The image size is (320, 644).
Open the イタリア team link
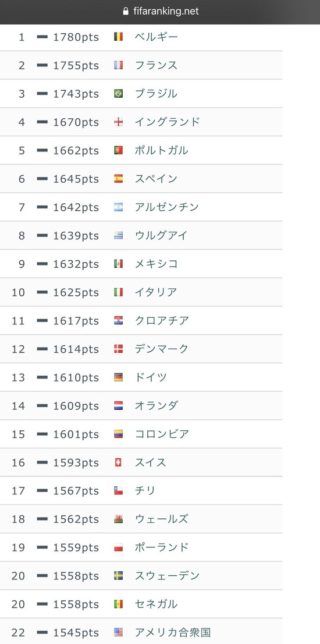tap(157, 292)
